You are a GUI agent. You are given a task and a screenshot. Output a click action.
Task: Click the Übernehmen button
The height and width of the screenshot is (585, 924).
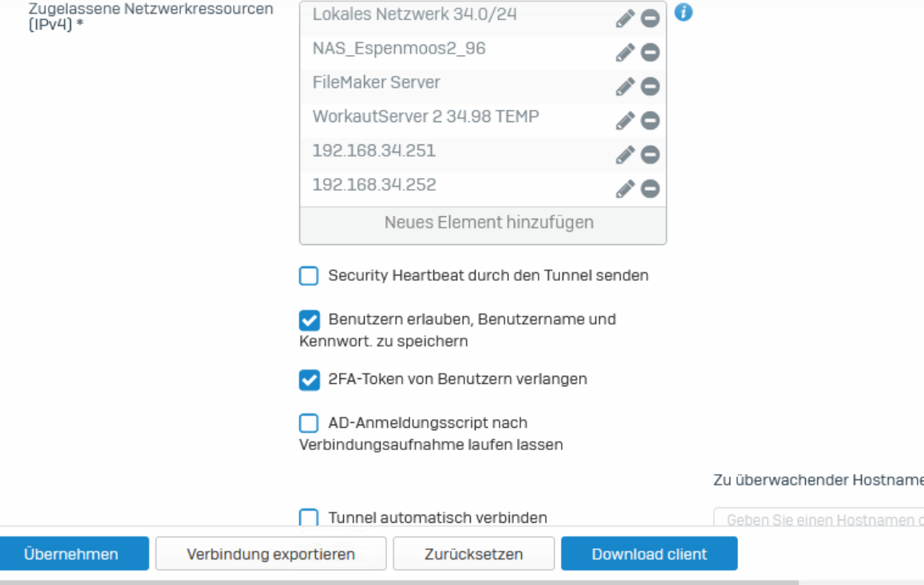pyautogui.click(x=71, y=554)
